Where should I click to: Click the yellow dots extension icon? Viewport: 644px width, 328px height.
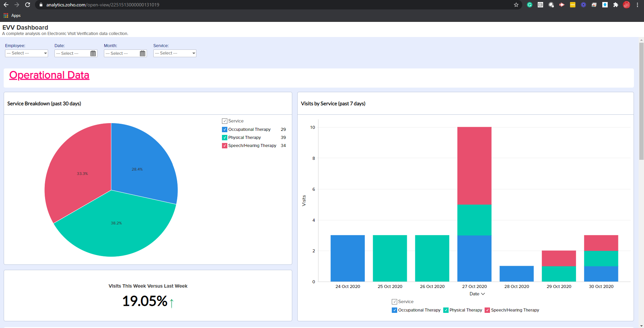[x=573, y=5]
